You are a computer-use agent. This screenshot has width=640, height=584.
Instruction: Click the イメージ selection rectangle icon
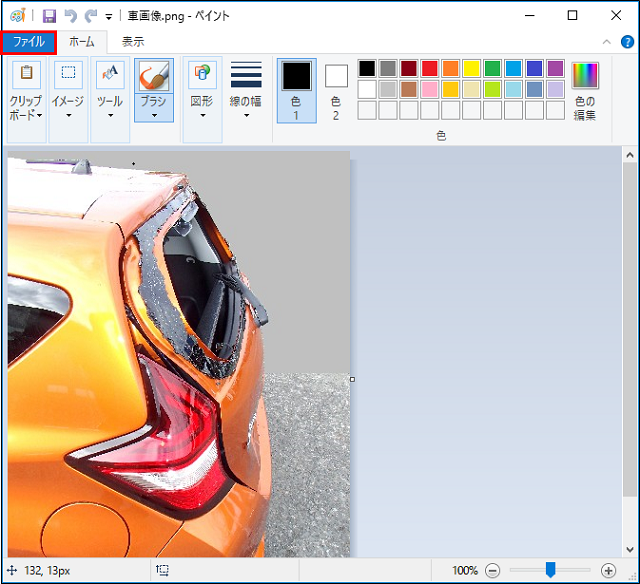(68, 75)
